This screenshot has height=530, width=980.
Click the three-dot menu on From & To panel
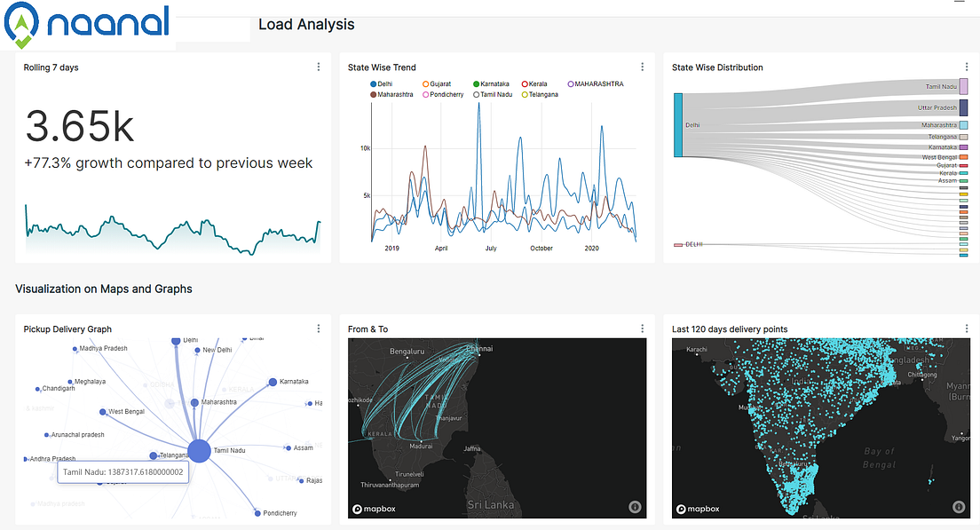point(642,328)
